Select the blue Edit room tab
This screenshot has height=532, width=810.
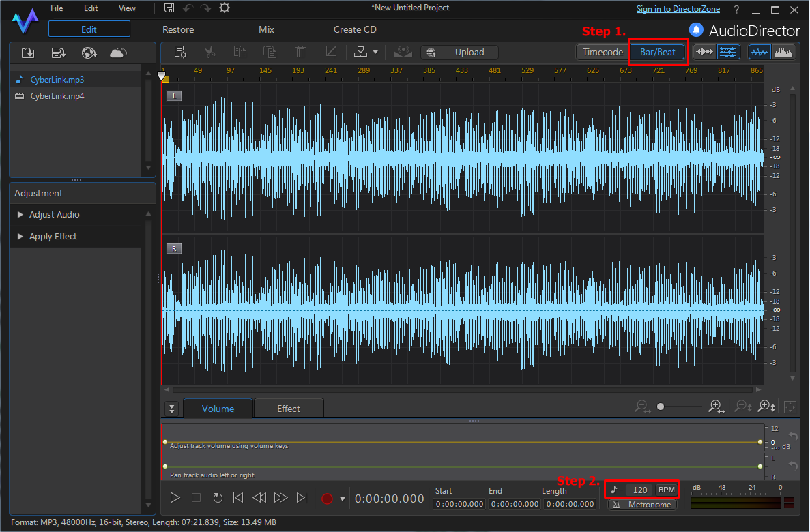coord(89,29)
